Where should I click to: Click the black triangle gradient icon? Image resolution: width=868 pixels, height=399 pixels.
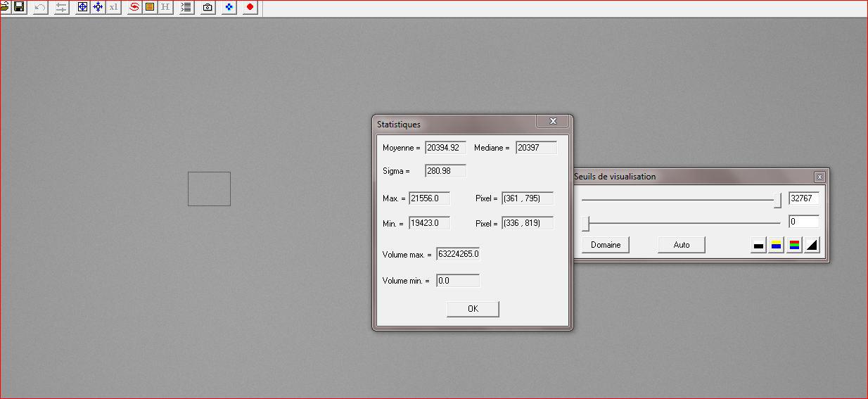(x=812, y=245)
